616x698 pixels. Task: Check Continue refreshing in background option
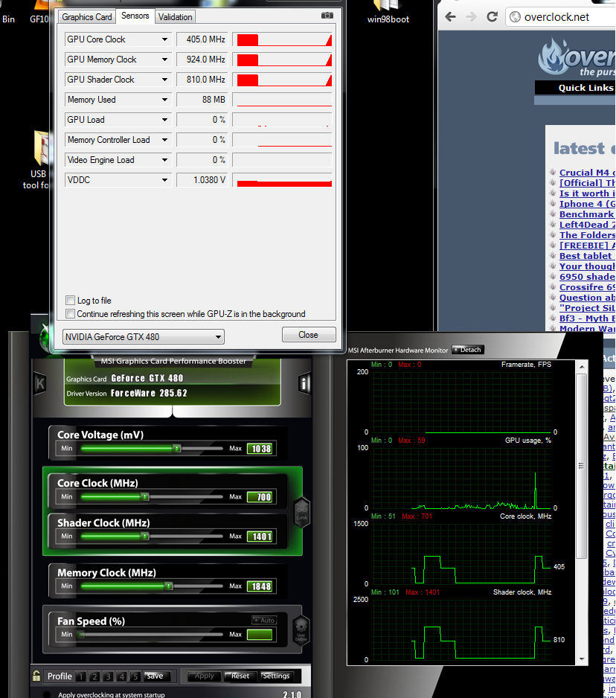[x=70, y=313]
